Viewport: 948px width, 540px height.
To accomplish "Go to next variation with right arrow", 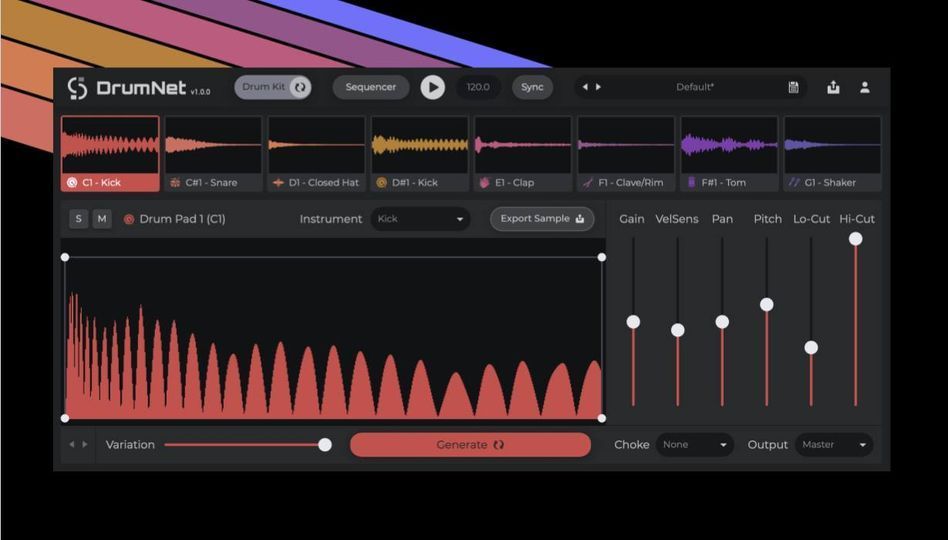I will (85, 444).
